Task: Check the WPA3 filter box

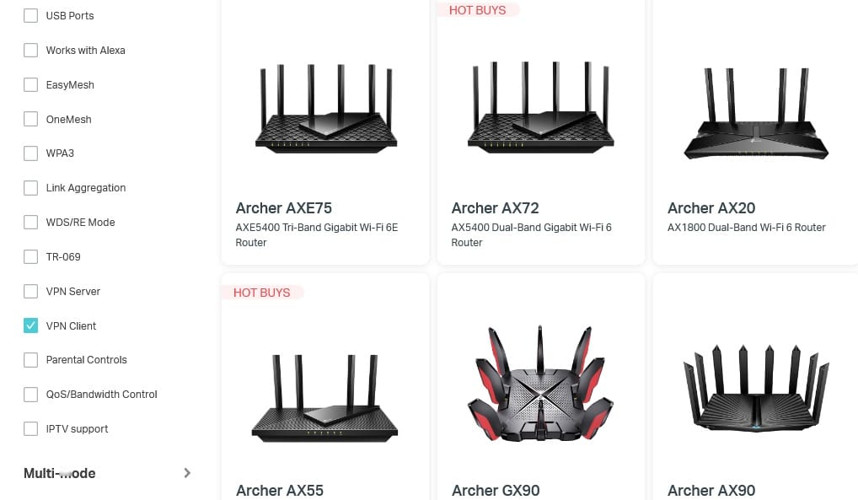Action: tap(31, 153)
